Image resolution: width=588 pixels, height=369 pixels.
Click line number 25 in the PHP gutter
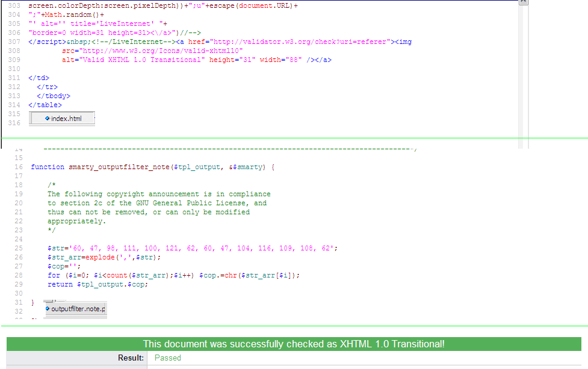click(19, 248)
